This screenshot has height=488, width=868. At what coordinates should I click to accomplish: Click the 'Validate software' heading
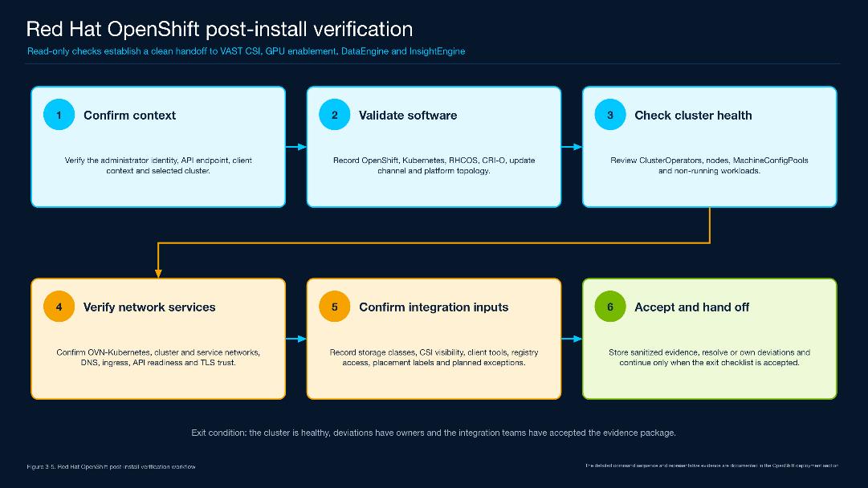[408, 115]
